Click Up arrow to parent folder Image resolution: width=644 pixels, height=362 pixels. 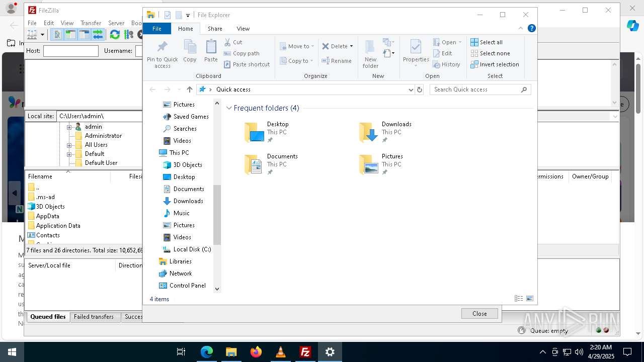click(189, 89)
